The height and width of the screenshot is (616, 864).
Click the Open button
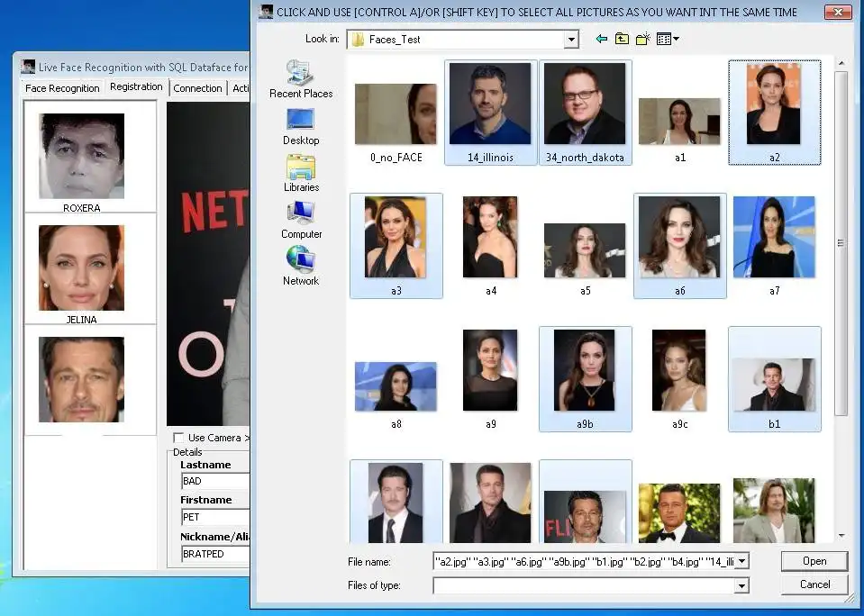coord(814,561)
